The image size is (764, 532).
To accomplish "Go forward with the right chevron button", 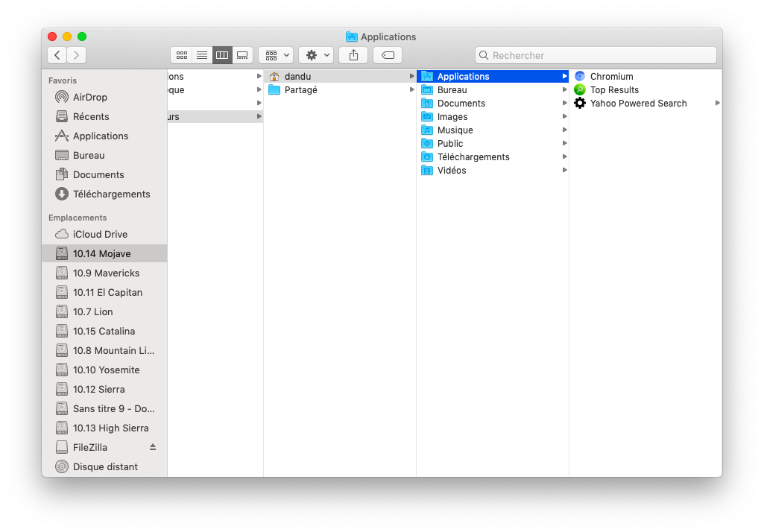I will (x=77, y=55).
